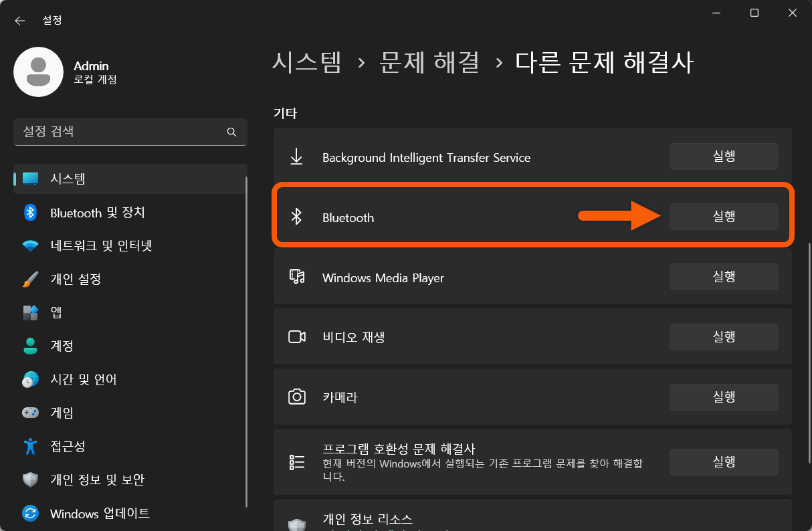This screenshot has width=812, height=531.
Task: Click the 네트워크 및 인터넷 wifi icon
Action: pyautogui.click(x=30, y=246)
